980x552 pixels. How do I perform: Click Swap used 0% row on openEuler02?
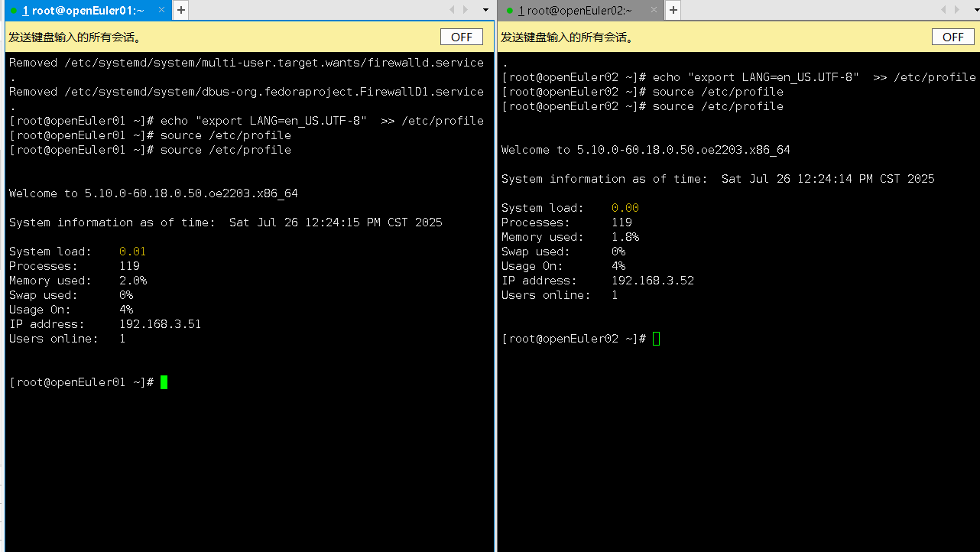563,252
